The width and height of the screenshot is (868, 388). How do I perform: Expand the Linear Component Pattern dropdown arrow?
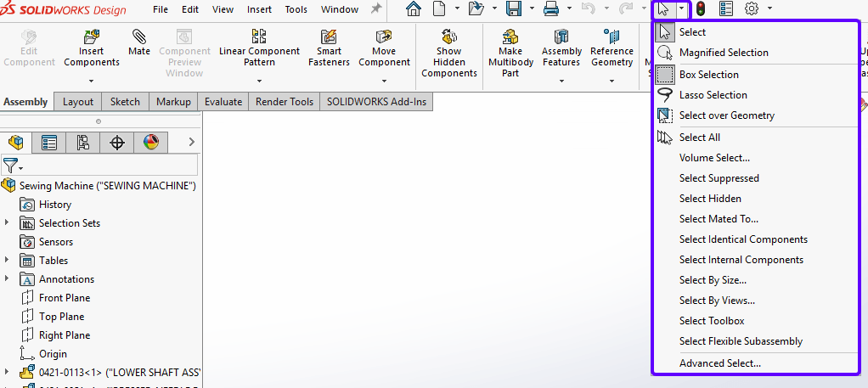coord(259,81)
